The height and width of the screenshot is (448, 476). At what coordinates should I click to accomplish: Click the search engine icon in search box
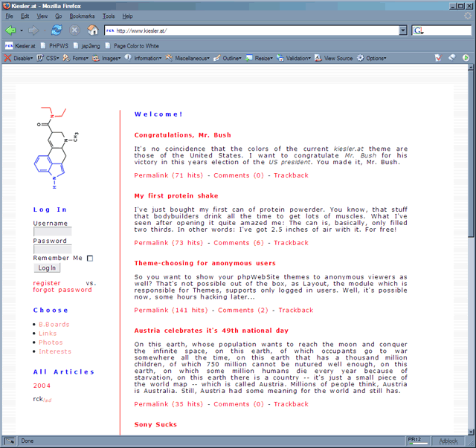pyautogui.click(x=417, y=30)
